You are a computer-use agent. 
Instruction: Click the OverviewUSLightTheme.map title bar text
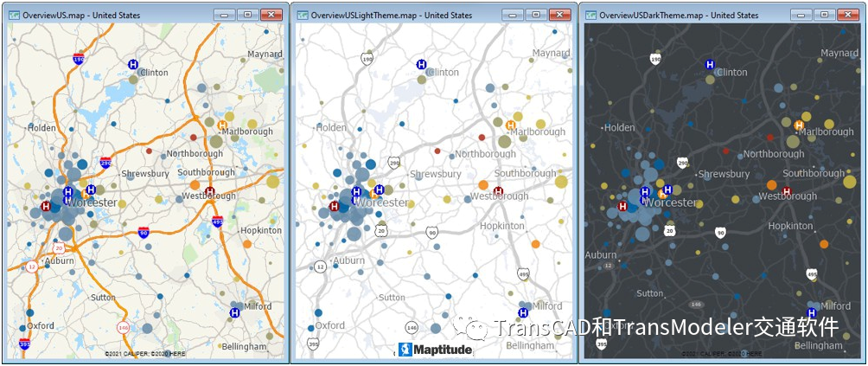point(392,16)
